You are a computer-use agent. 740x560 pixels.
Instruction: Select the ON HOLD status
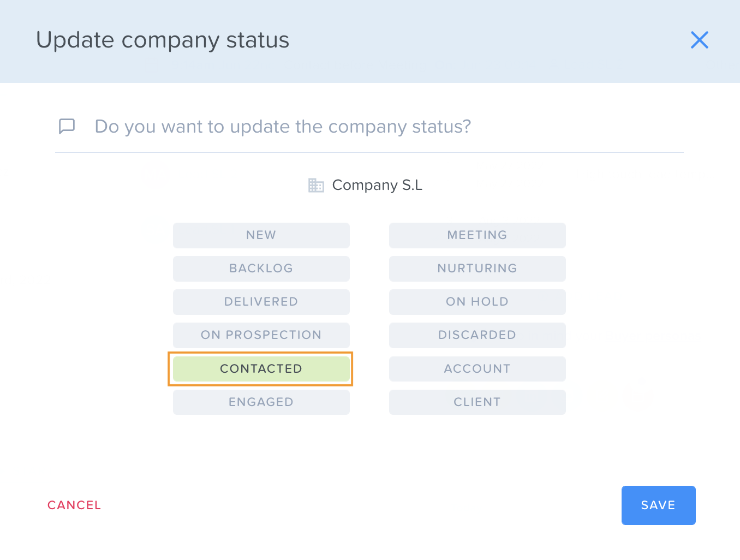478,302
